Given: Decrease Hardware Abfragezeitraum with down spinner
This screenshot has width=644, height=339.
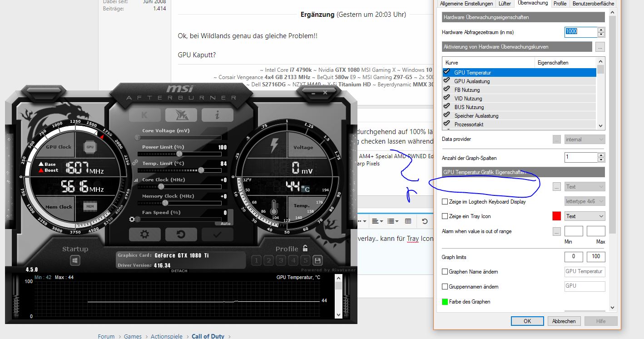Looking at the screenshot, I should (x=601, y=35).
